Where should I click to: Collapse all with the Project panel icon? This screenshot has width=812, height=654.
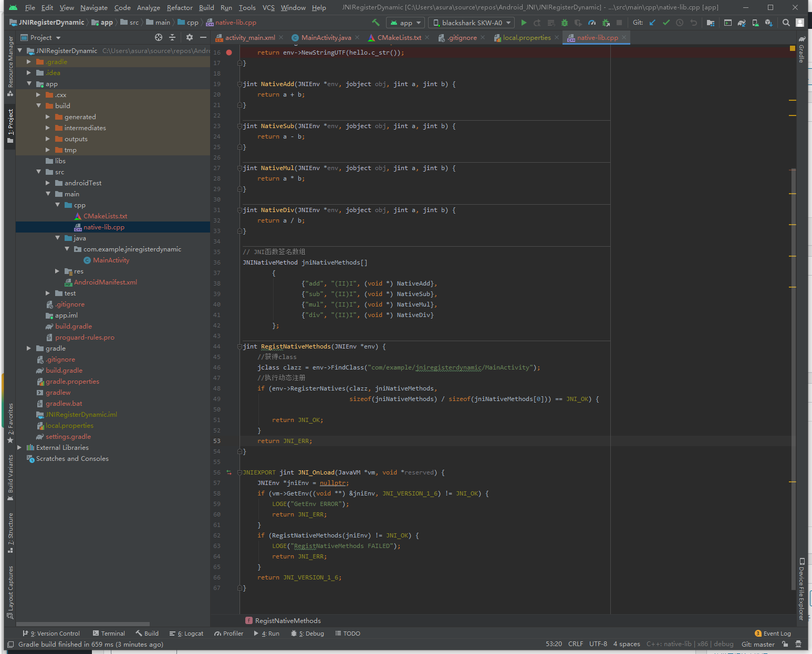click(x=172, y=37)
